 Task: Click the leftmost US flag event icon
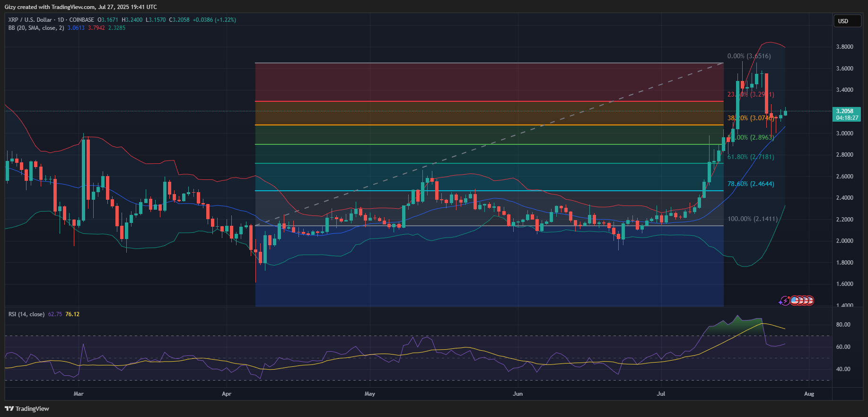[x=795, y=301]
